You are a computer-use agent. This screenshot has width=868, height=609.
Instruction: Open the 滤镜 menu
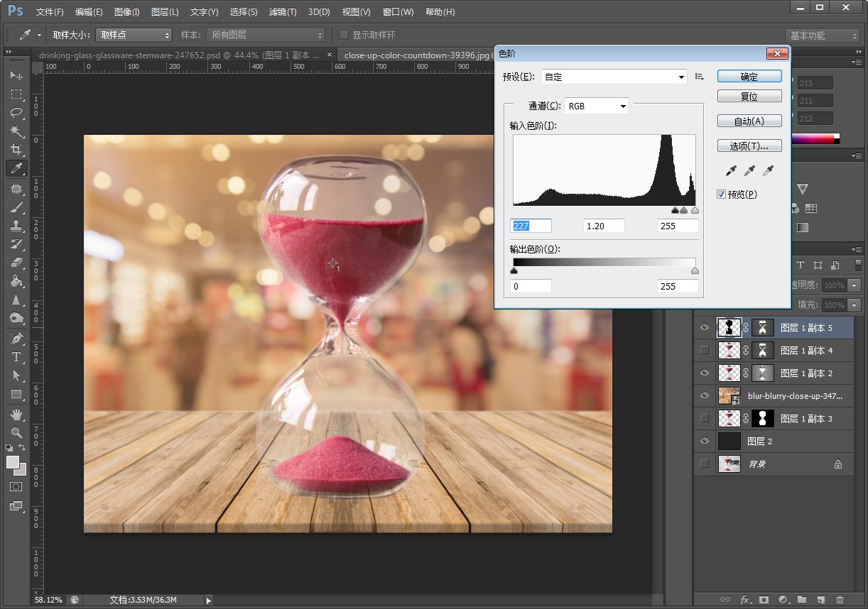pyautogui.click(x=283, y=12)
